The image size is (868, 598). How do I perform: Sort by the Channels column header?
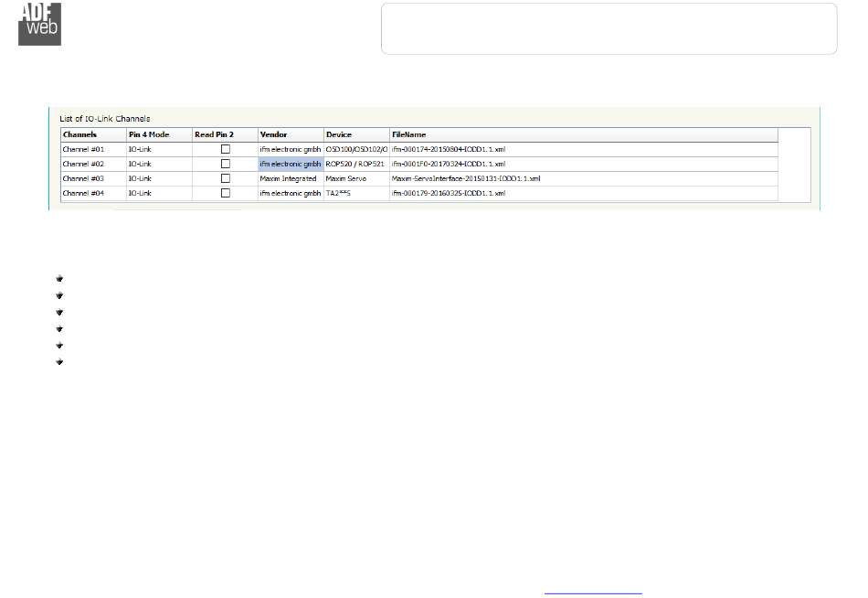(92, 134)
